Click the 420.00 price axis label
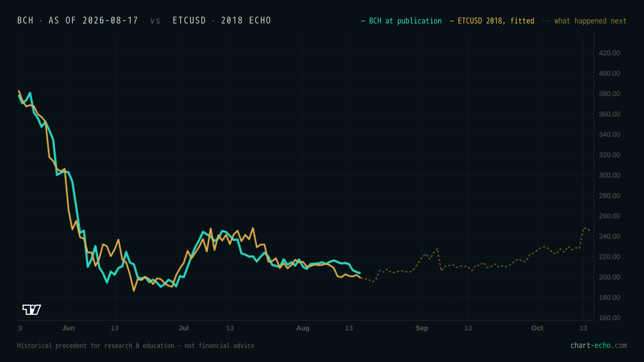 point(609,53)
